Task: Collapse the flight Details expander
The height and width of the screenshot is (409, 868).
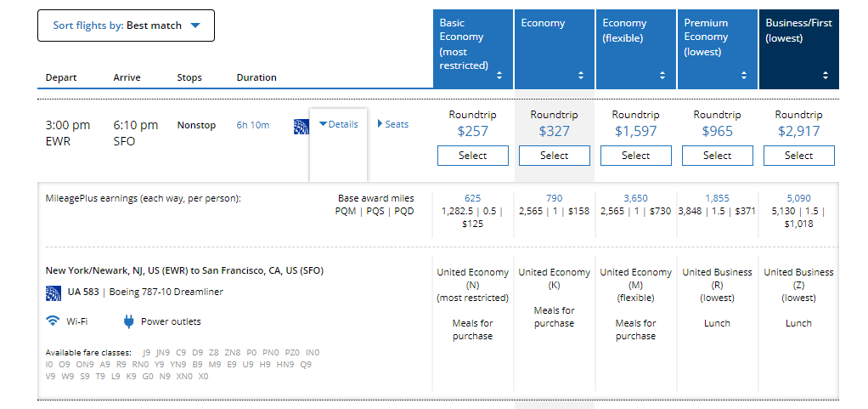Action: coord(338,124)
